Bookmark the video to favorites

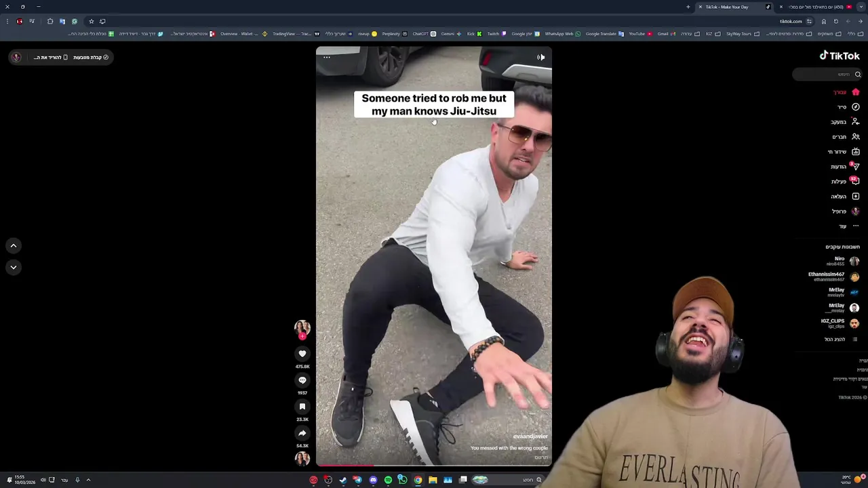(x=302, y=407)
